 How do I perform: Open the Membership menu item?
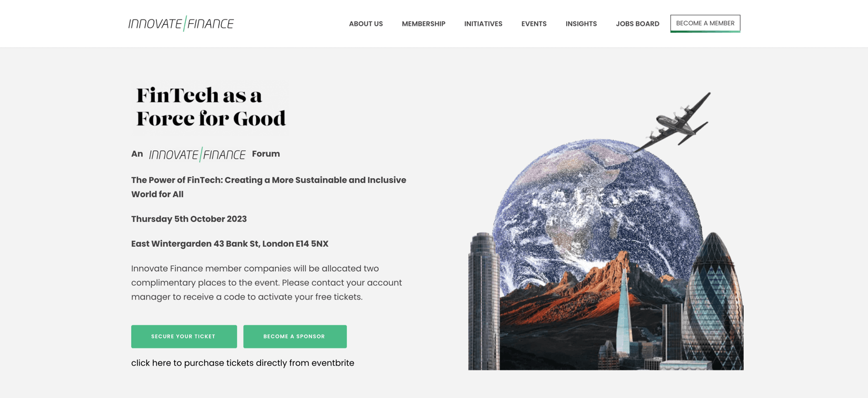[423, 24]
